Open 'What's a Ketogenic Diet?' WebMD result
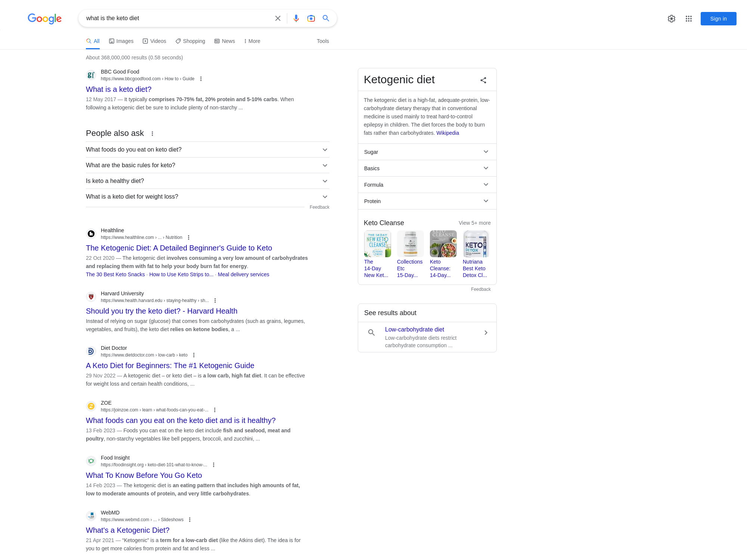 [128, 530]
